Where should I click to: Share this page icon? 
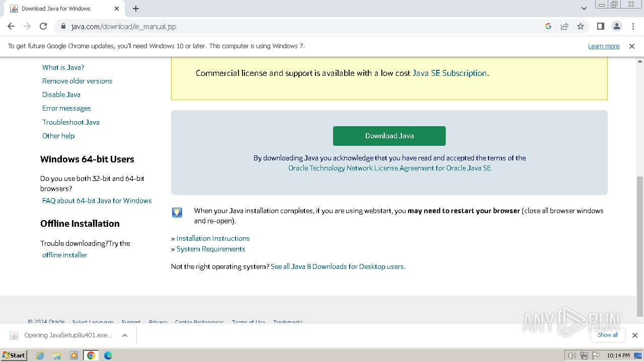click(565, 26)
